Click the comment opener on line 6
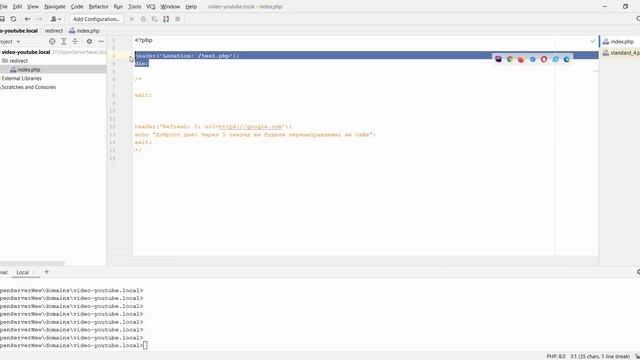The width and height of the screenshot is (640, 360). pyautogui.click(x=138, y=79)
